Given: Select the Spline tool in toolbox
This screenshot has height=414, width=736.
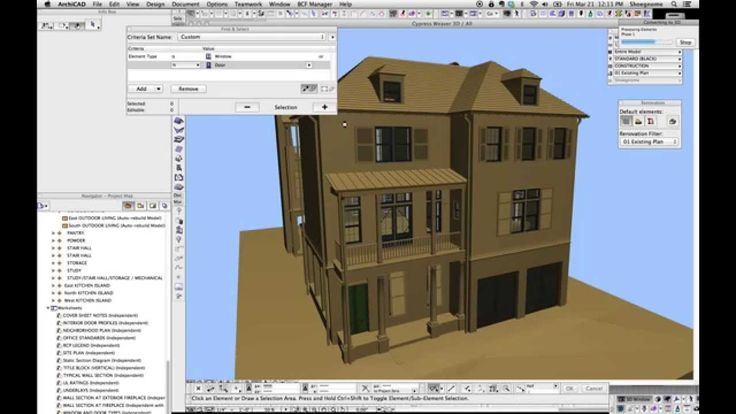Looking at the screenshot, I should (179, 268).
